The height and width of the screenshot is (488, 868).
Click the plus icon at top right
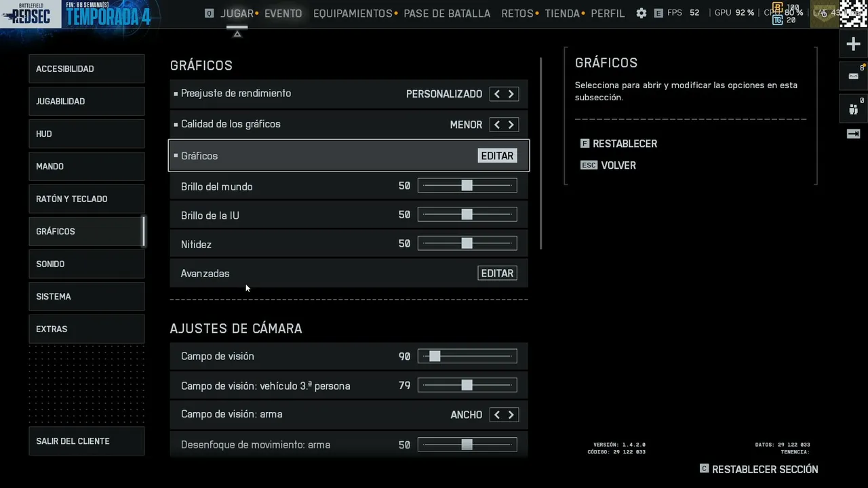click(853, 45)
